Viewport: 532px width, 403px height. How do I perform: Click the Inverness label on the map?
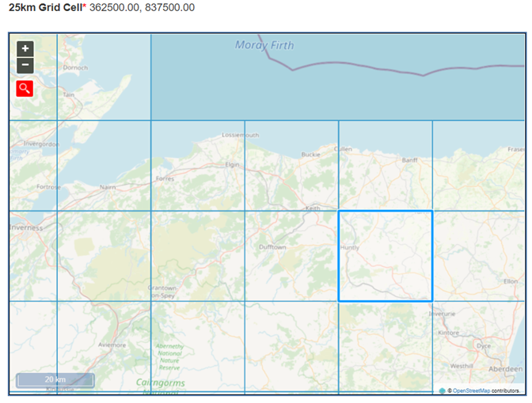[28, 227]
